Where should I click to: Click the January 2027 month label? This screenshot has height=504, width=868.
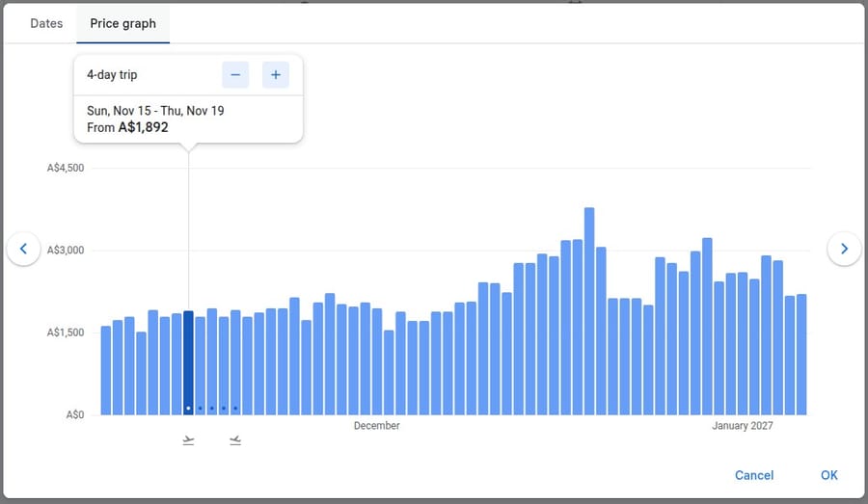[743, 425]
